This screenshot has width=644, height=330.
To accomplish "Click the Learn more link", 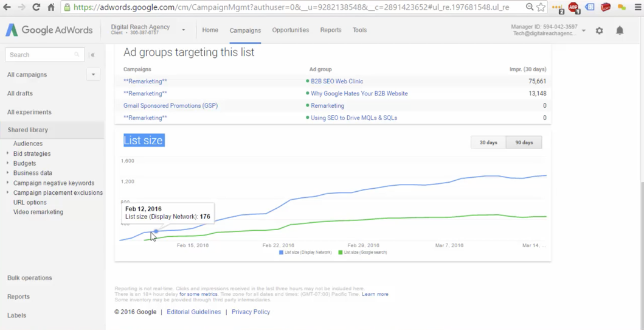I will click(x=375, y=294).
